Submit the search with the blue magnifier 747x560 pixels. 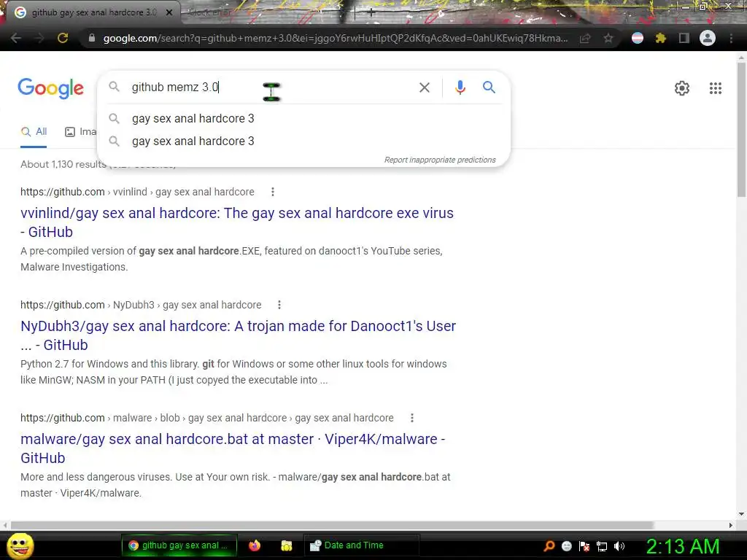[x=489, y=87]
